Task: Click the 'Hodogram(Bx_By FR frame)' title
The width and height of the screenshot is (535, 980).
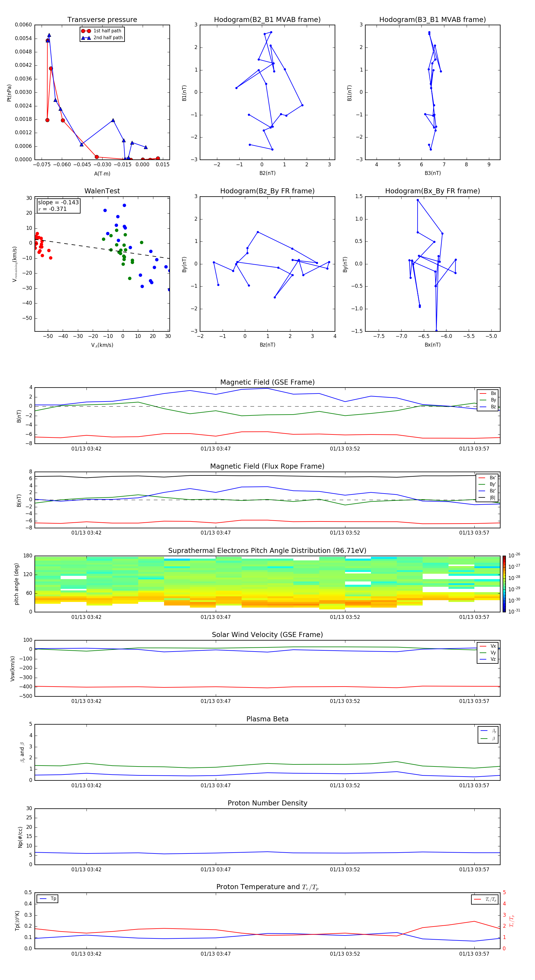Action: point(432,191)
